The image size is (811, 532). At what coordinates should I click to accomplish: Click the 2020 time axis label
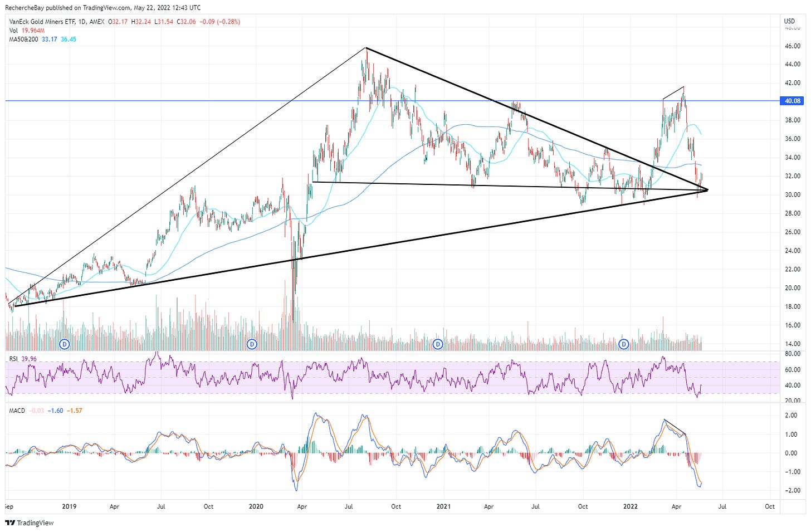pos(256,506)
